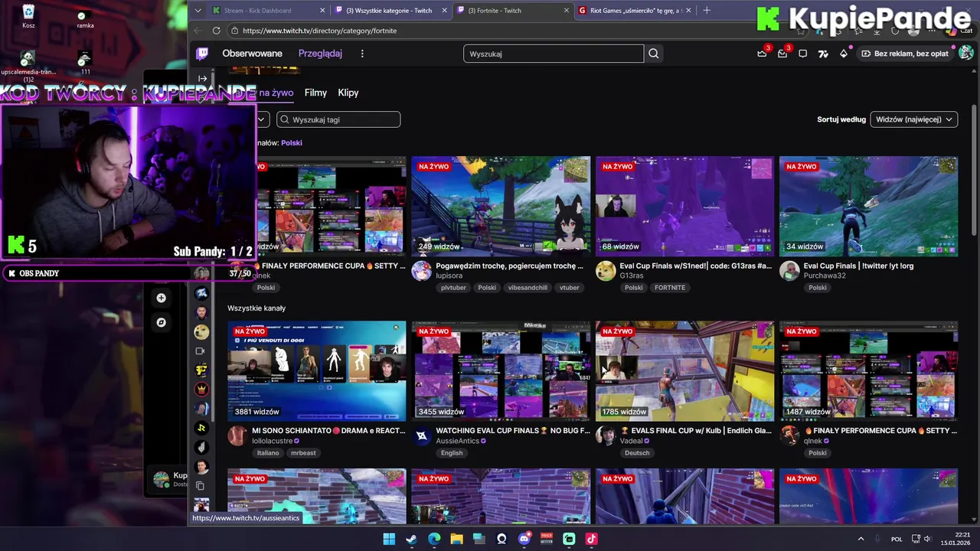This screenshot has width=980, height=551.
Task: Open AussieAntics channel link
Action: [x=457, y=441]
